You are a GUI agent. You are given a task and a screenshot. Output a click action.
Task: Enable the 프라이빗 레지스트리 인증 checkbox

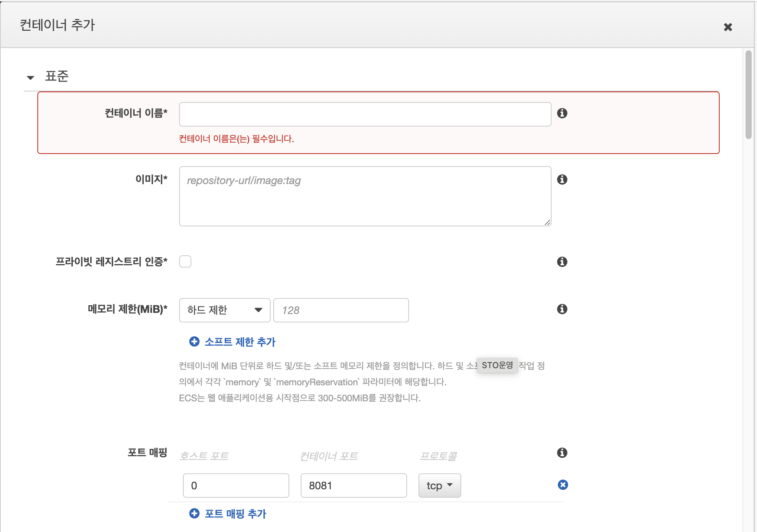(185, 261)
